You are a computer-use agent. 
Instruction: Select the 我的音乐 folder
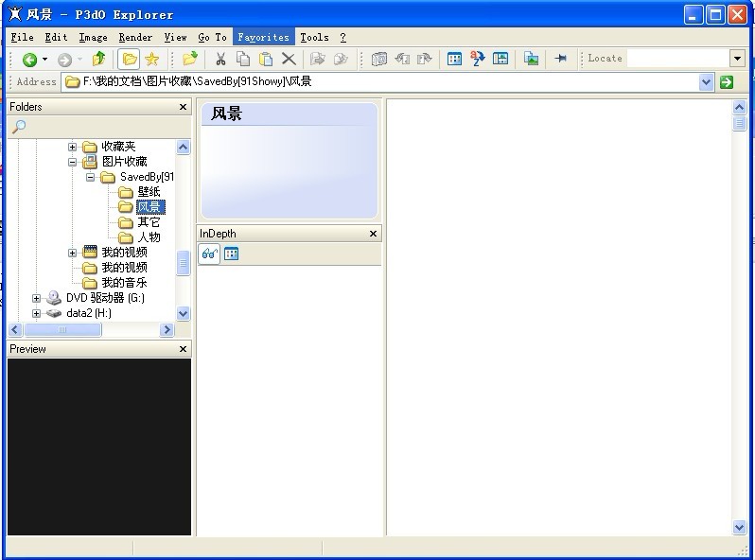click(124, 283)
